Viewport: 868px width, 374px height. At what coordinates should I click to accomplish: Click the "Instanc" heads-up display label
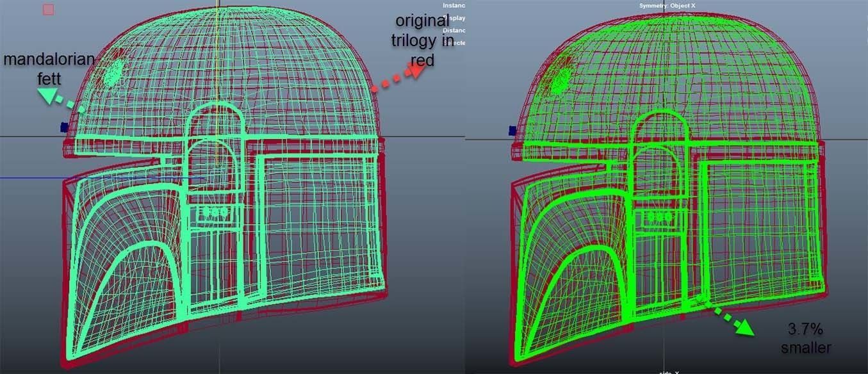(454, 4)
